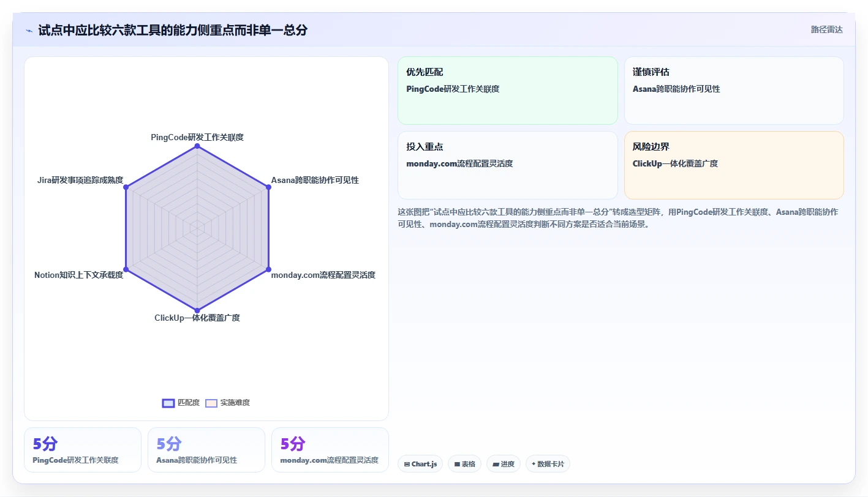Select the 5分 Asana跨职能协作可见性 stat card
This screenshot has width=868, height=497.
[x=206, y=450]
